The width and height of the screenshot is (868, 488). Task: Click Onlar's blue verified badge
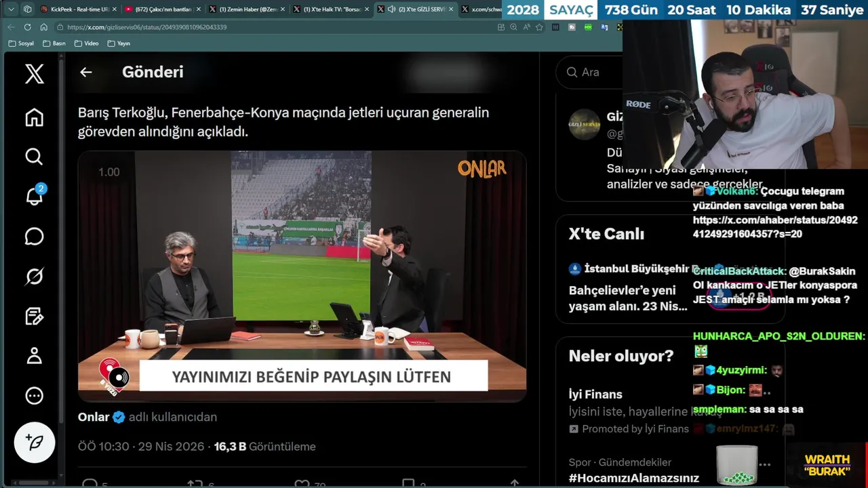coord(119,417)
